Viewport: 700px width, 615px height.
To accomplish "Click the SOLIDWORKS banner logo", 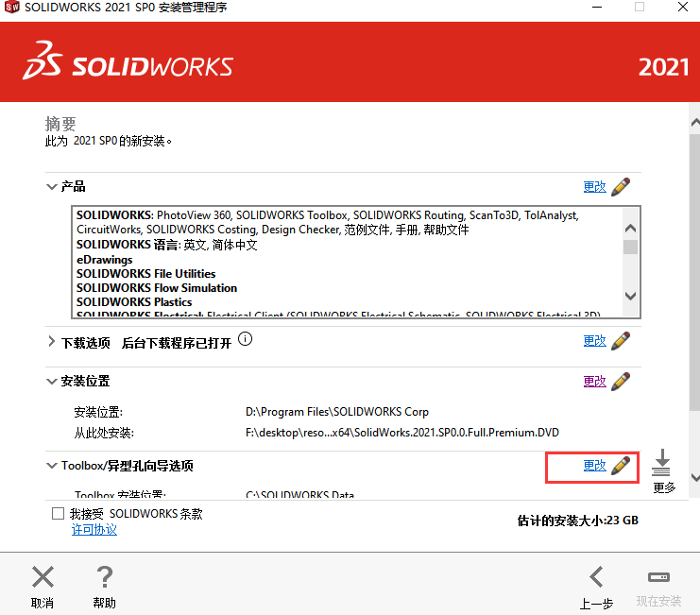I will pyautogui.click(x=128, y=61).
